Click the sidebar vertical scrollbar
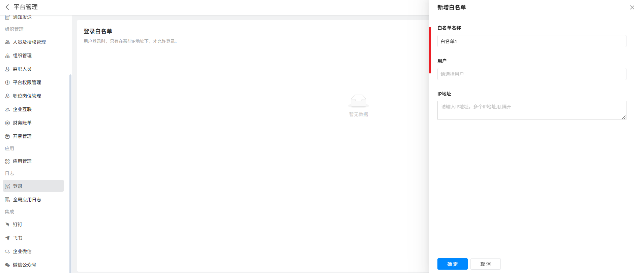Screen dimensions: 644x273 70,168
